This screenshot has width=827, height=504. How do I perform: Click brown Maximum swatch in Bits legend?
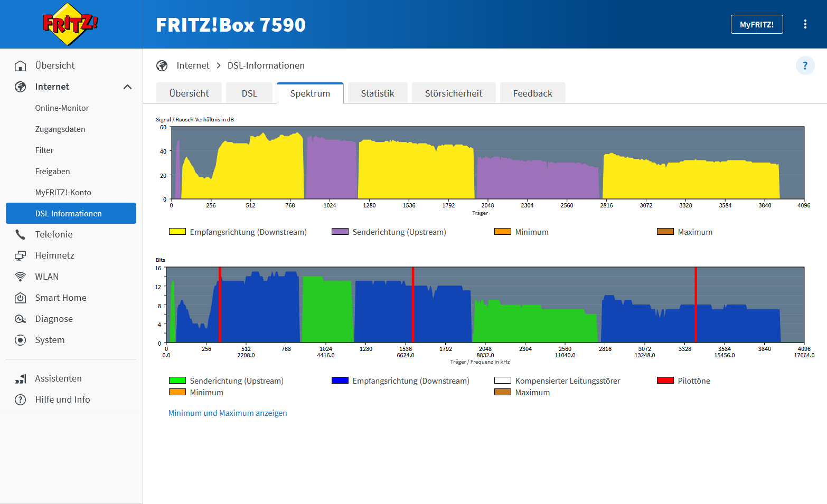point(503,392)
